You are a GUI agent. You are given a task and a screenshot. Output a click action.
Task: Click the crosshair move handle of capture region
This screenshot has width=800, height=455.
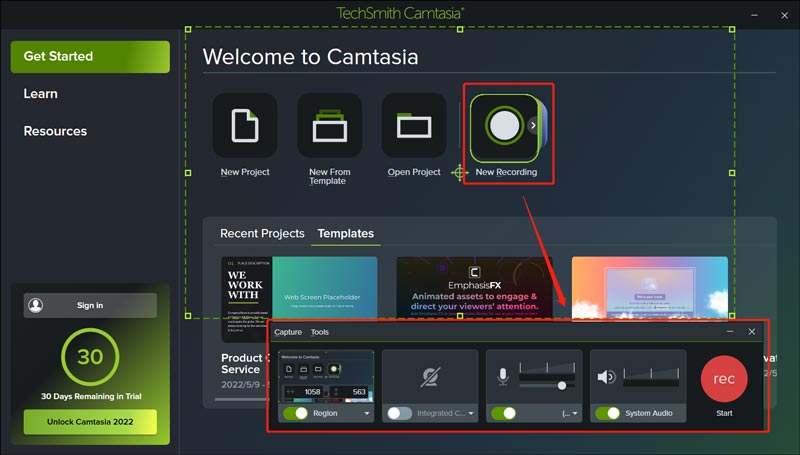459,172
